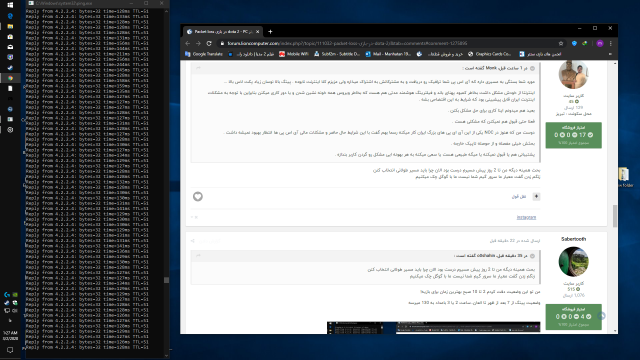This screenshot has height=360, width=640.
Task: Open Sabertooth username link
Action: (x=573, y=239)
